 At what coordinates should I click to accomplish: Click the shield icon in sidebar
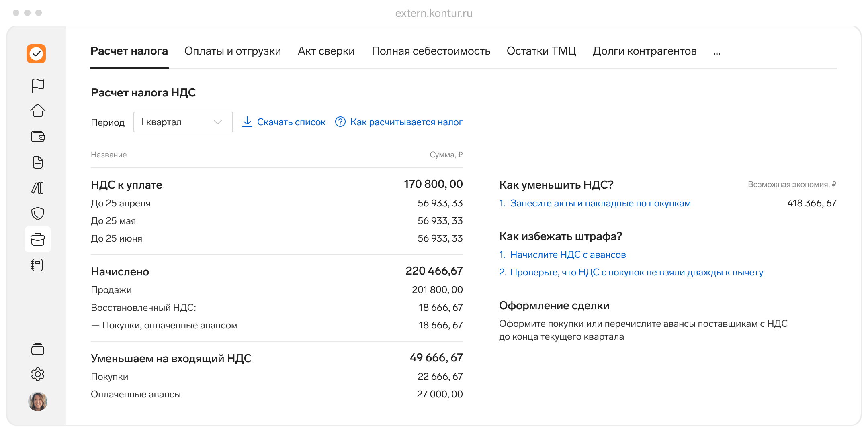[38, 214]
